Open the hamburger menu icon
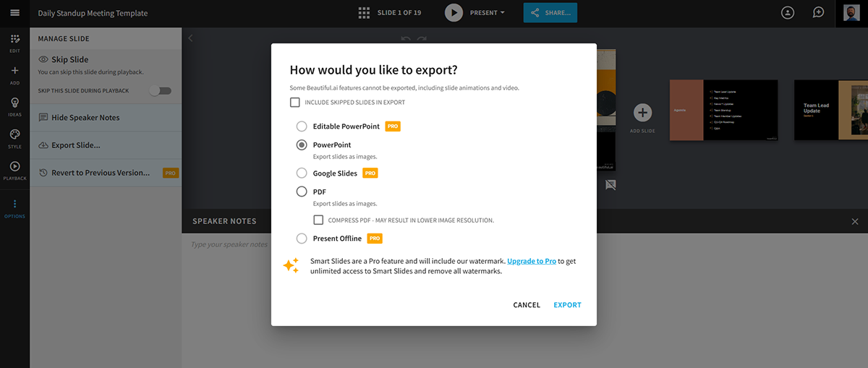This screenshot has width=868, height=368. pyautogui.click(x=14, y=13)
